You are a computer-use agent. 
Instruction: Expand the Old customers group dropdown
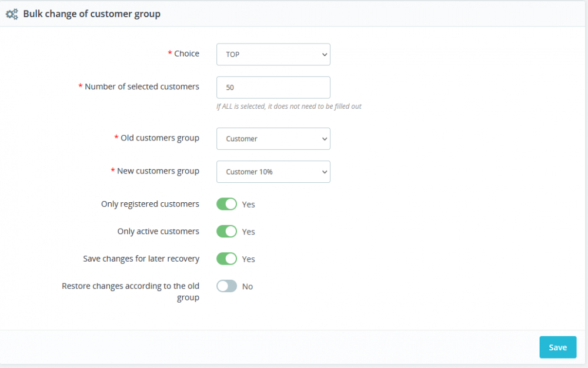[273, 139]
